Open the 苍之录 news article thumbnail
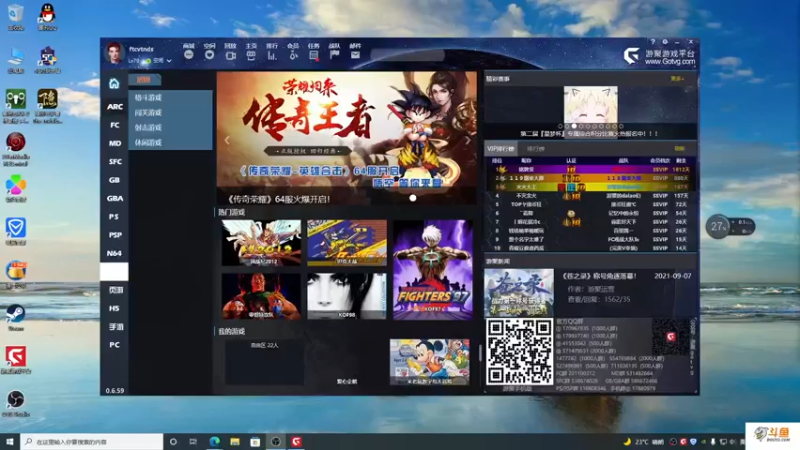The width and height of the screenshot is (800, 450). 519,293
